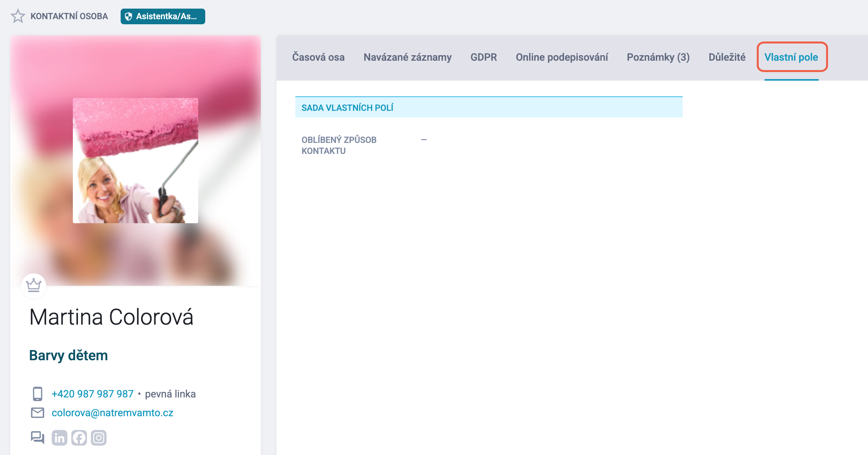868x455 pixels.
Task: Open the Navázané záznamy tab
Action: coord(407,57)
